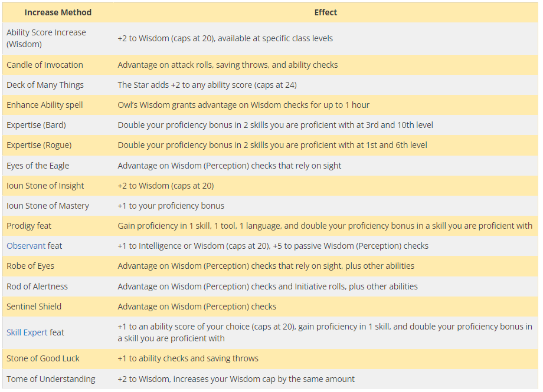
Task: Select the Enhance Ability spell cell
Action: point(45,105)
